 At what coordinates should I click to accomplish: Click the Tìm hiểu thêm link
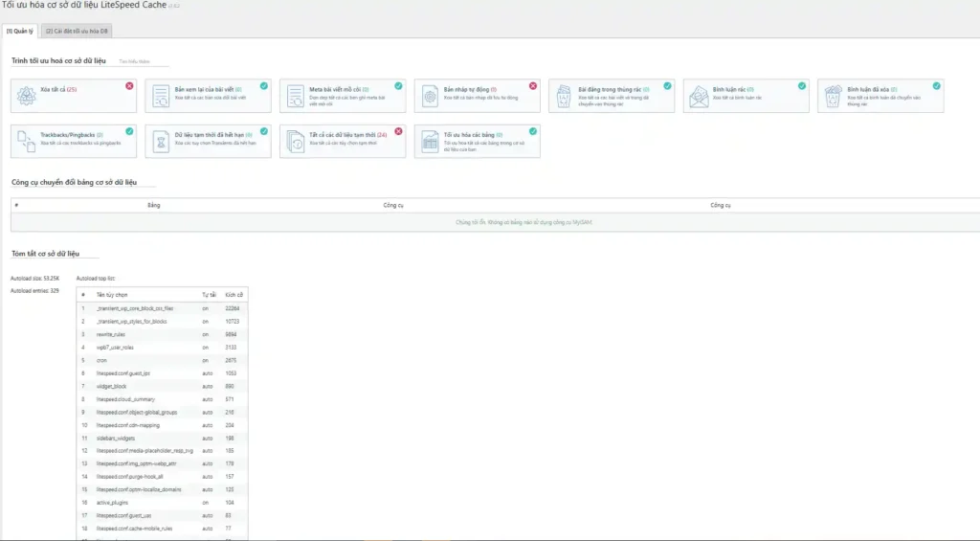(134, 62)
